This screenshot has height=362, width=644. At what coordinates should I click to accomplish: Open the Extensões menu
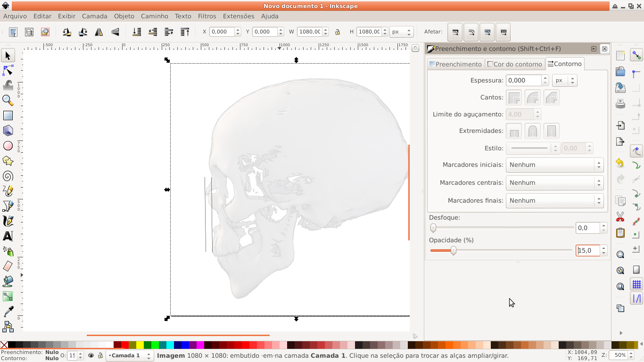239,16
